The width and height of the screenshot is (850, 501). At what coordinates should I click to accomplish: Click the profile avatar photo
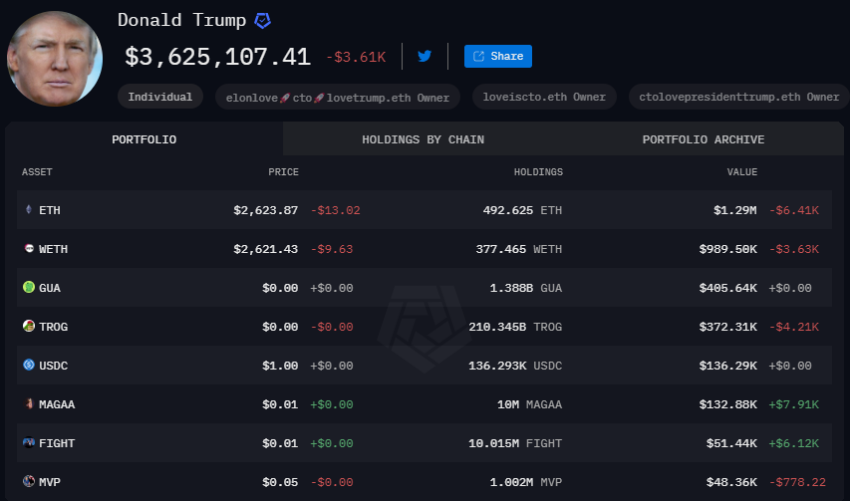(55, 59)
